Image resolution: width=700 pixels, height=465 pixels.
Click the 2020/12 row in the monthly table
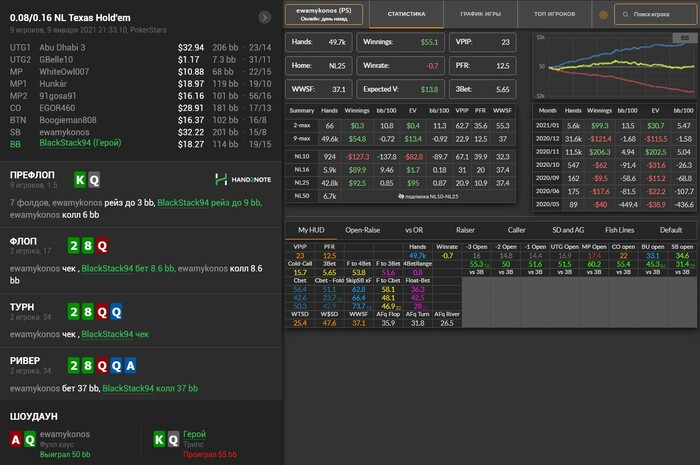pos(615,139)
